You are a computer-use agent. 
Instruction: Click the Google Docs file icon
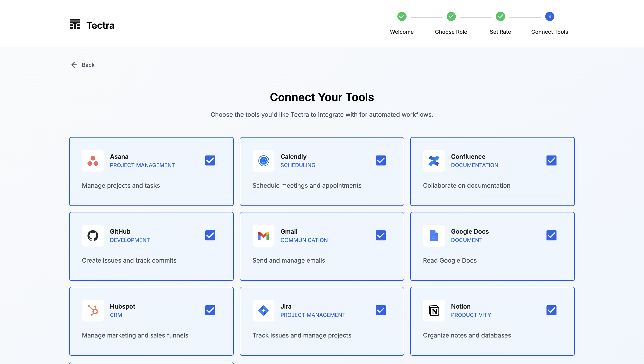click(434, 235)
